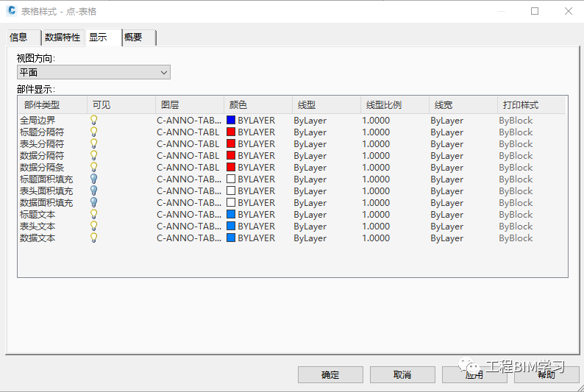Screen dimensions: 584x392
Task: Click ByLayer lineweight of 表头分隔符 row
Action: point(447,144)
